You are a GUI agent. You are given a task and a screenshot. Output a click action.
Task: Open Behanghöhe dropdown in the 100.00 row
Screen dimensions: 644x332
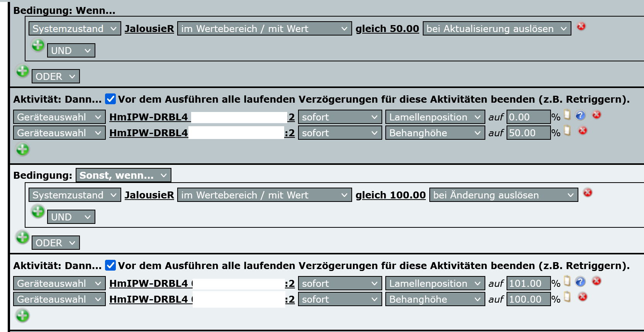click(435, 299)
